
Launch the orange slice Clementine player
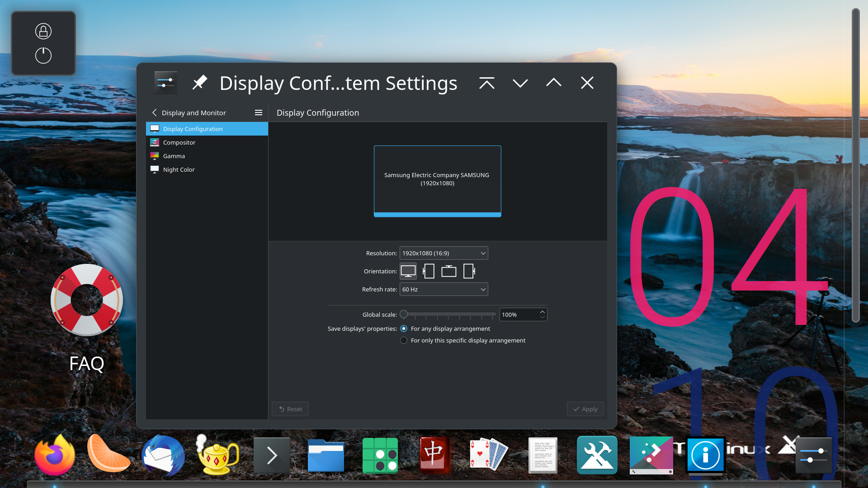[x=108, y=454]
